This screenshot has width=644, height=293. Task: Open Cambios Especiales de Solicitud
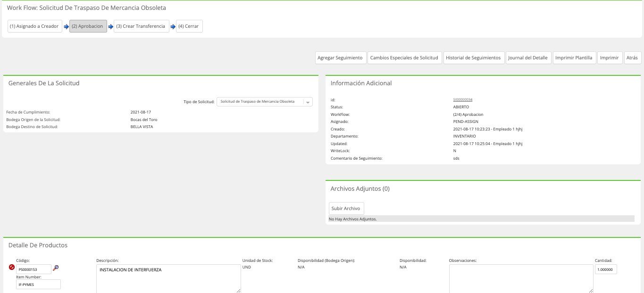pos(404,58)
